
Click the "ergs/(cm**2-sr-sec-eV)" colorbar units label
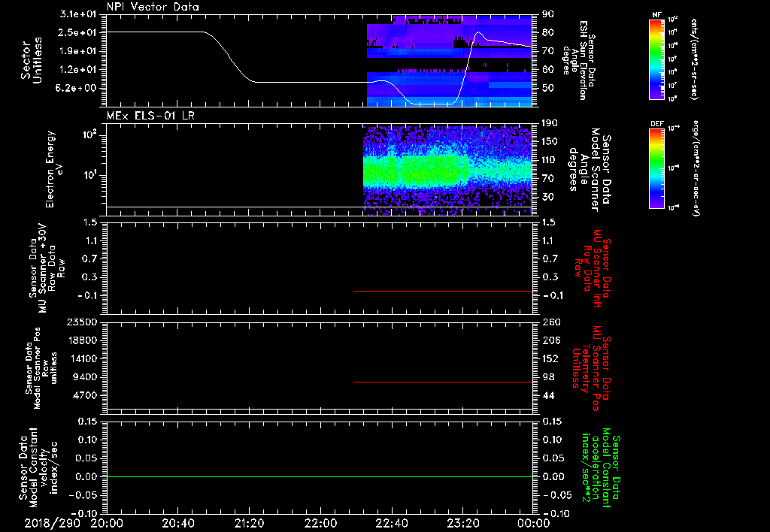point(696,168)
